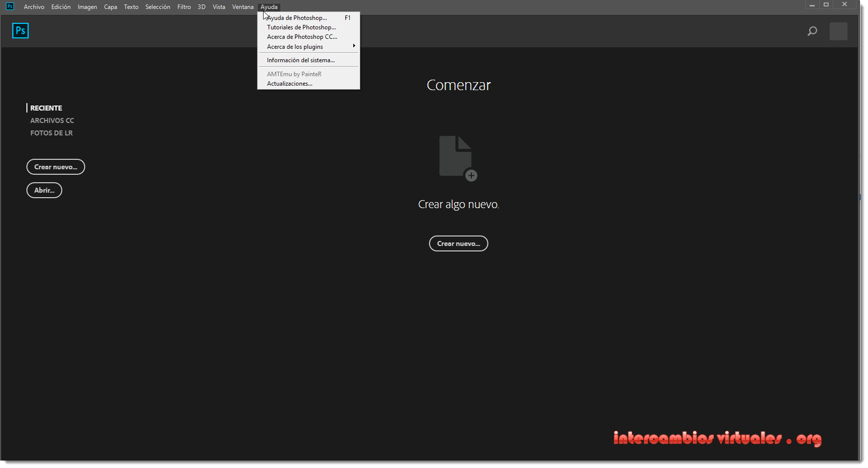Click the Abrir... button
Image resolution: width=868 pixels, height=468 pixels.
pos(44,190)
